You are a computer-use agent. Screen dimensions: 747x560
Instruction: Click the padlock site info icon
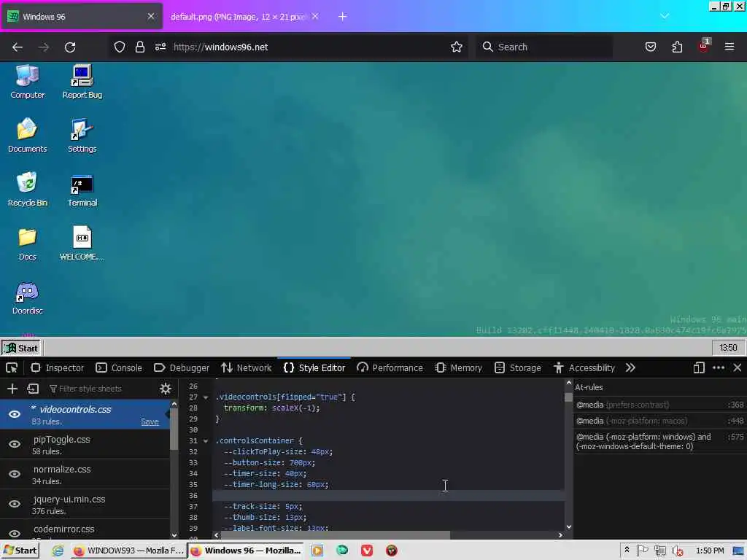tap(139, 47)
